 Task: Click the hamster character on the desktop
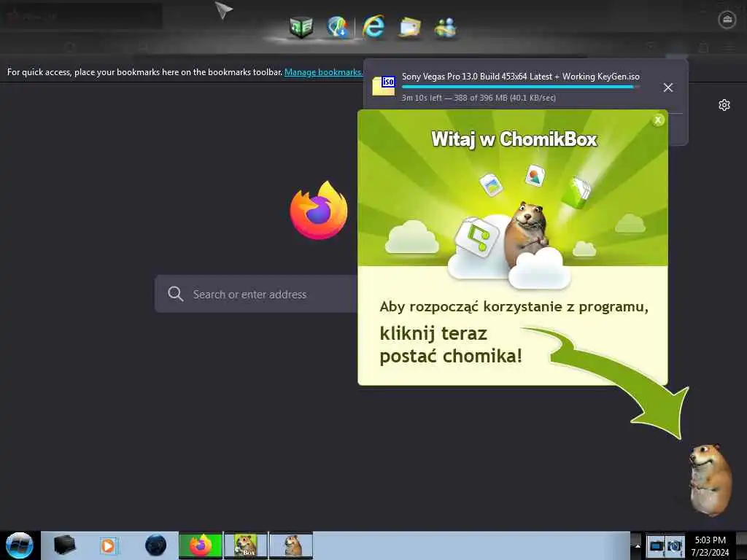710,480
